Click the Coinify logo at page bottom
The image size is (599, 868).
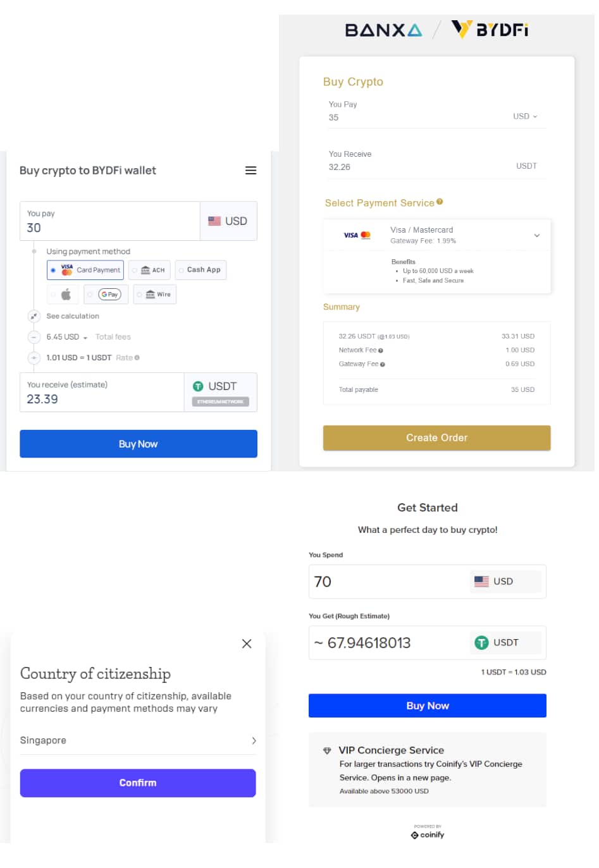[x=427, y=834]
